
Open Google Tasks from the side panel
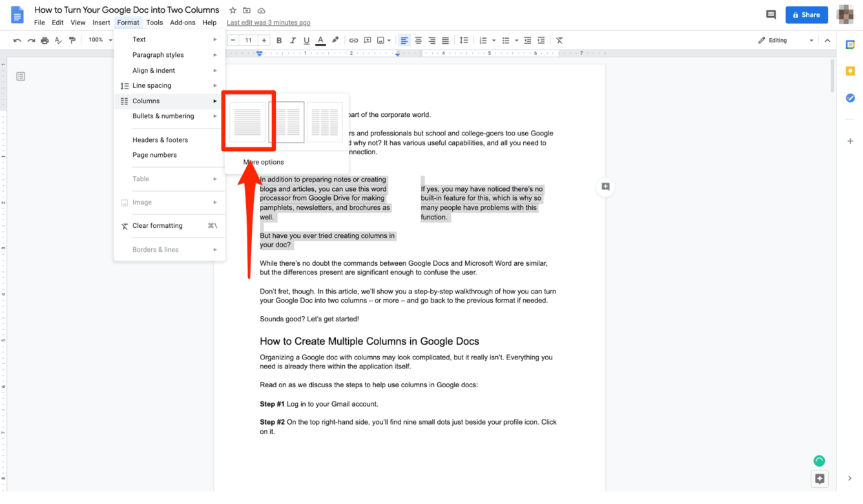tap(850, 97)
